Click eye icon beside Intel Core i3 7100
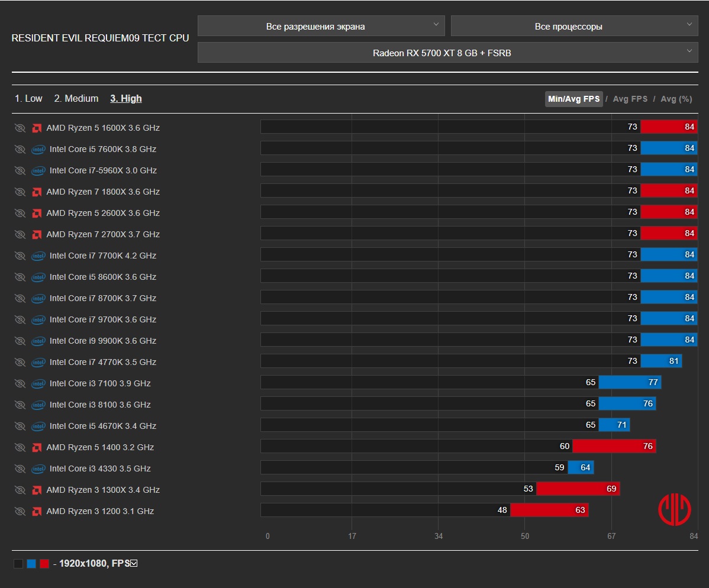Screen dimensions: 709x588 point(20,383)
